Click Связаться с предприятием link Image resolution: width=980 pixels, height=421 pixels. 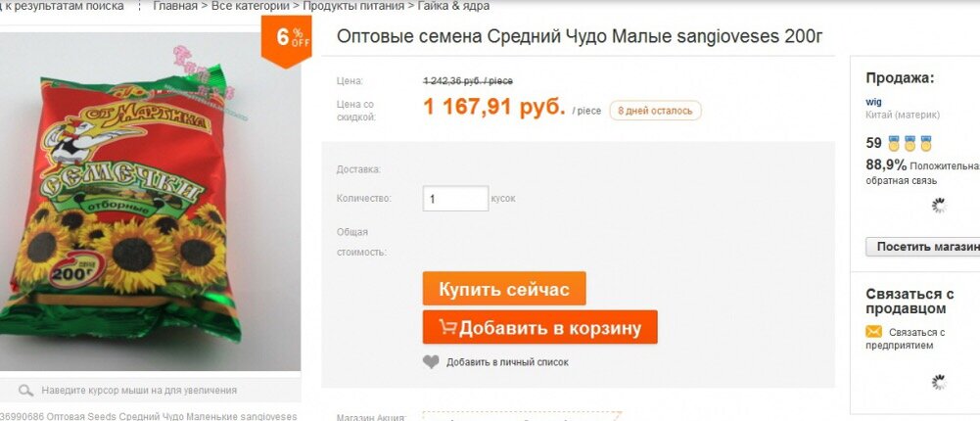(906, 339)
